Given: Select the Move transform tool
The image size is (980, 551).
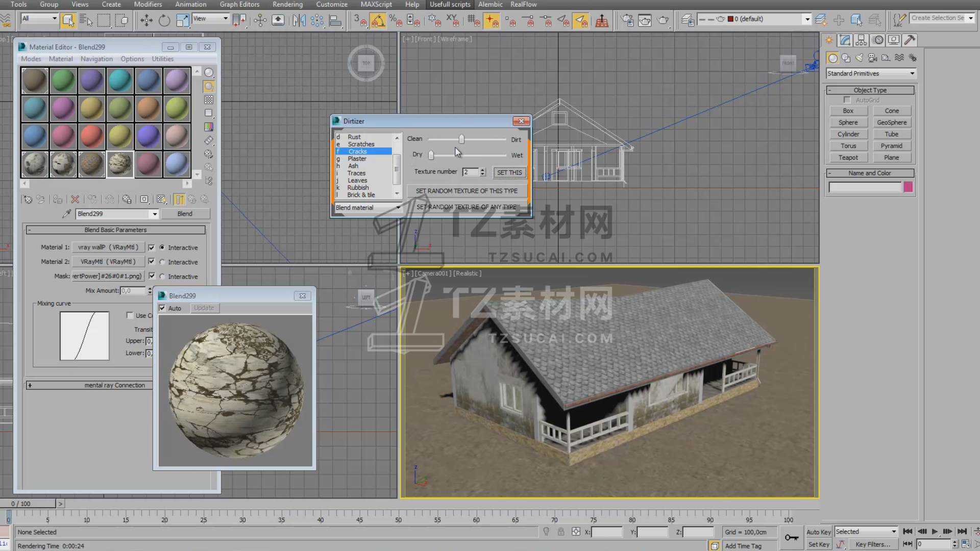Looking at the screenshot, I should 146,20.
